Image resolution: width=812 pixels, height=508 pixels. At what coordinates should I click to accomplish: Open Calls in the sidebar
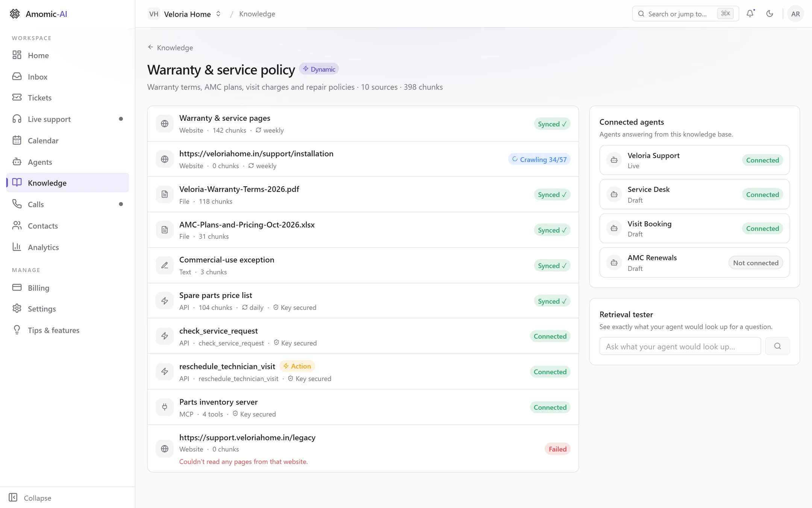[x=68, y=204]
